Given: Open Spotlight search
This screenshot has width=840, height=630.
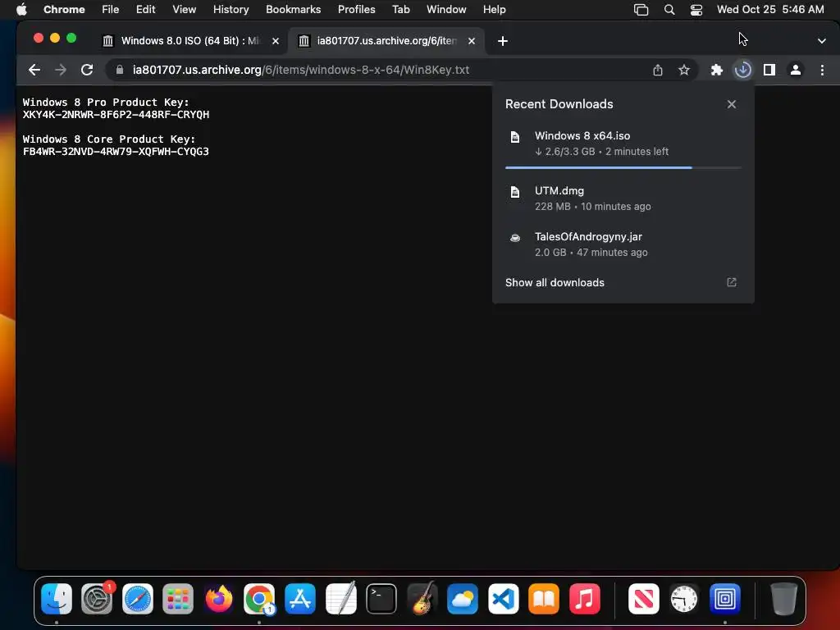Looking at the screenshot, I should click(x=669, y=9).
